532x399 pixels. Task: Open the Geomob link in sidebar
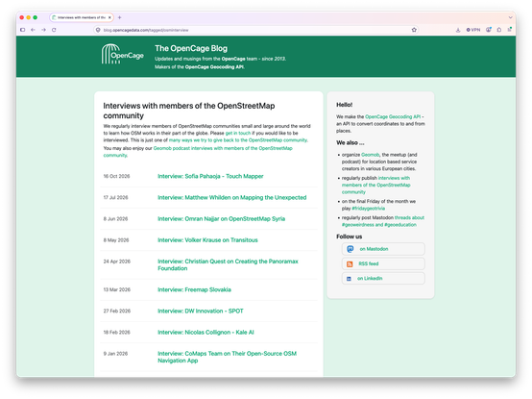(x=370, y=155)
